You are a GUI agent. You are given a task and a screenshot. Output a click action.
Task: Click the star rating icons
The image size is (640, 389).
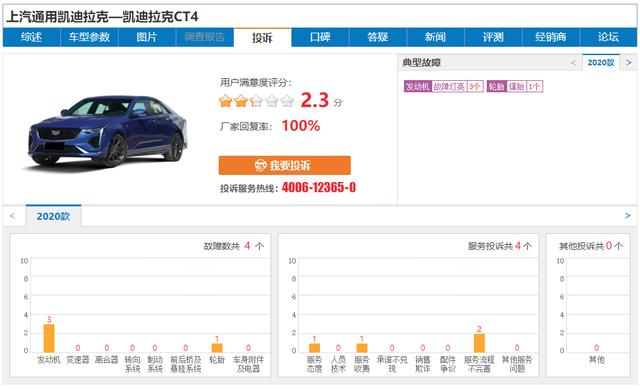256,100
